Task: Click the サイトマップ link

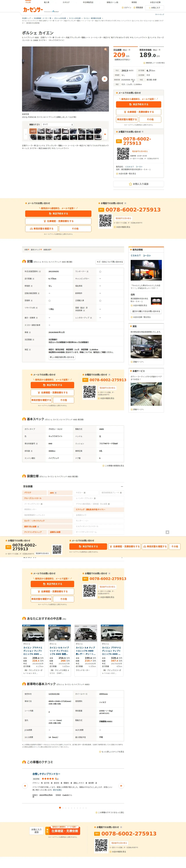Action: [160, 14]
